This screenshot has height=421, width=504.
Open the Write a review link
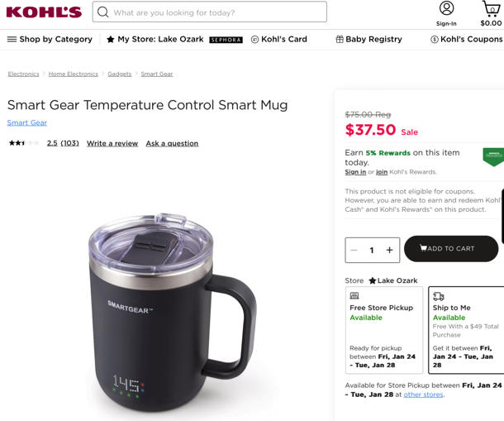click(x=112, y=143)
